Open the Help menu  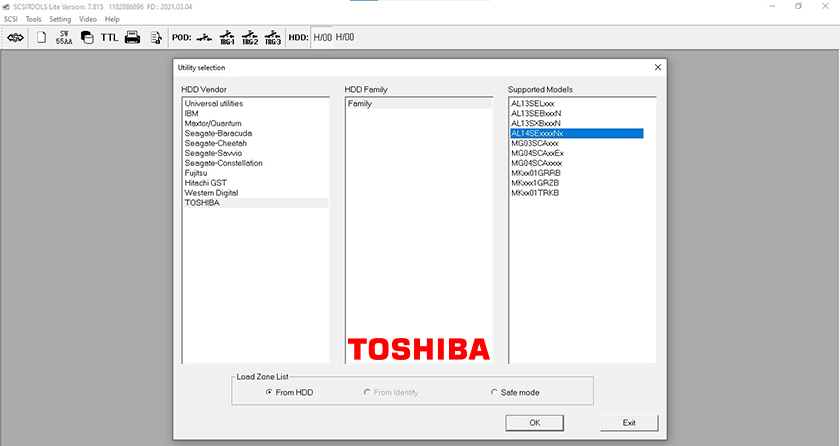[x=112, y=19]
